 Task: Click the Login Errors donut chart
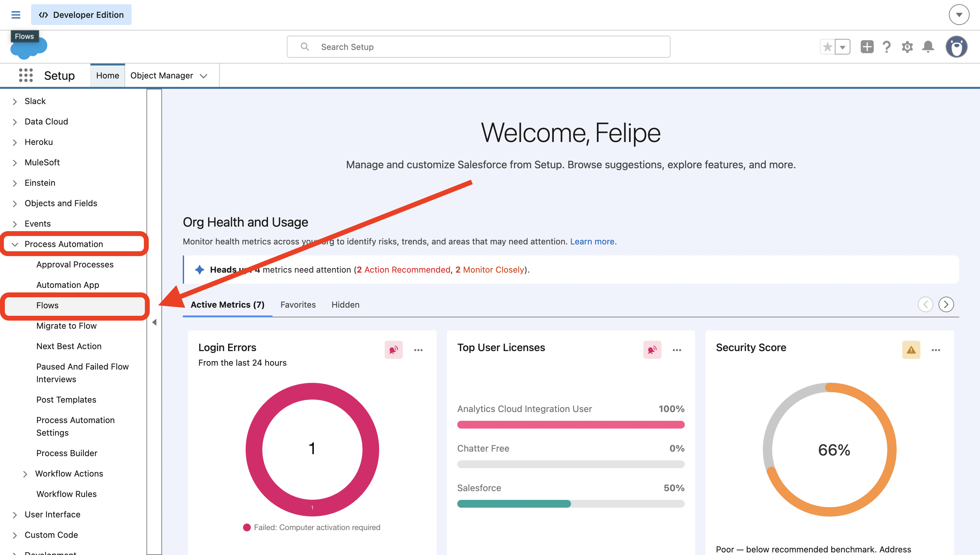click(312, 449)
